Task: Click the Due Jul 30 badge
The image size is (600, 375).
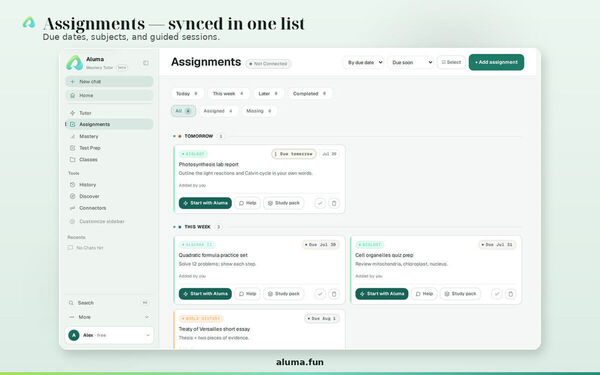Action: pyautogui.click(x=321, y=245)
